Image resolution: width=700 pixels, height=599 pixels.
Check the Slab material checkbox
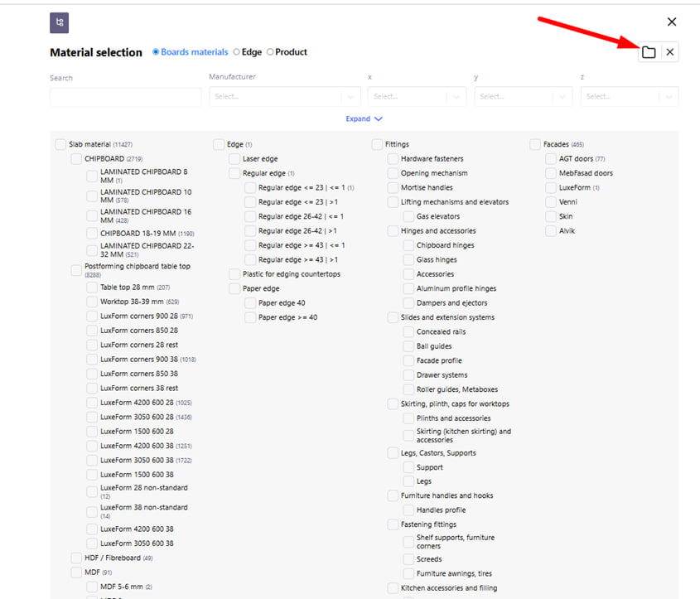60,145
